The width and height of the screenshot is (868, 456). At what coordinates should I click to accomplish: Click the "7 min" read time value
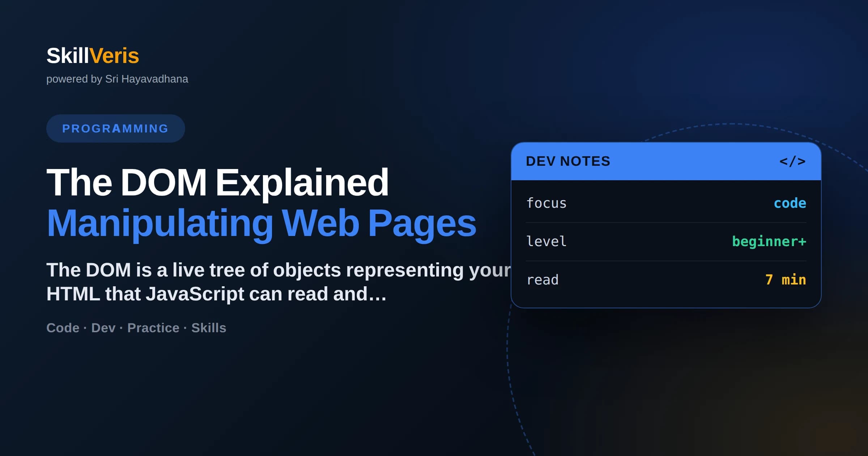pos(786,280)
